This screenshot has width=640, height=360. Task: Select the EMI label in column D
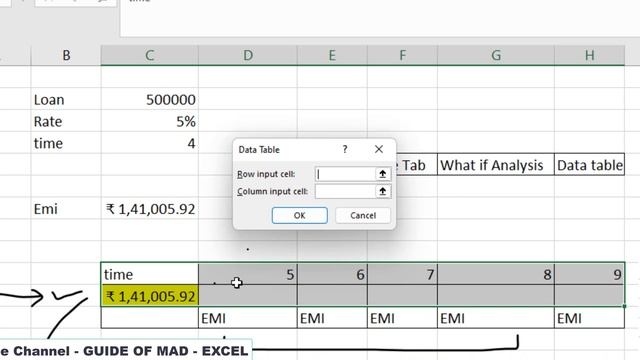[x=248, y=318]
